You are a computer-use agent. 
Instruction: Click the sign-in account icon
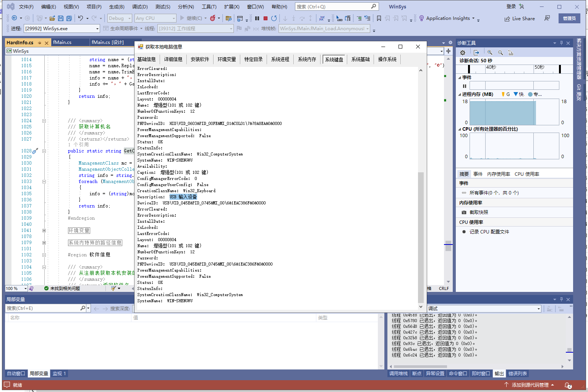point(522,6)
